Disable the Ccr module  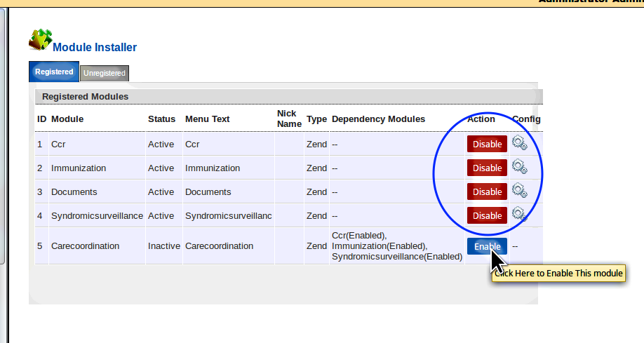point(487,144)
